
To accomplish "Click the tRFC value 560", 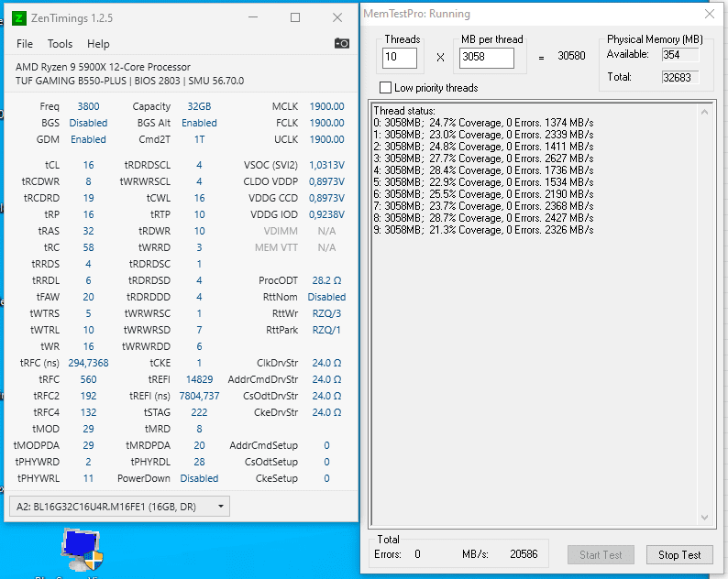I will pos(88,379).
